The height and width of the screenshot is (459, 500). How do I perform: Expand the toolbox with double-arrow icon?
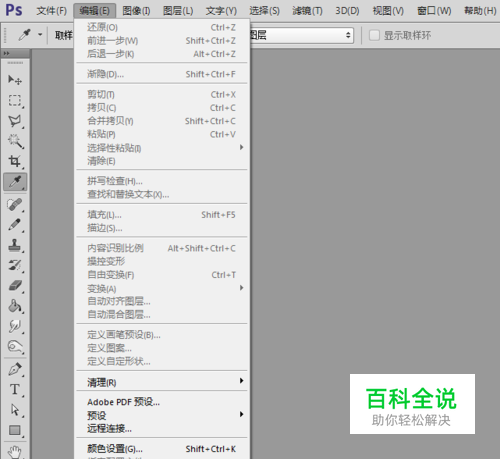[6, 53]
